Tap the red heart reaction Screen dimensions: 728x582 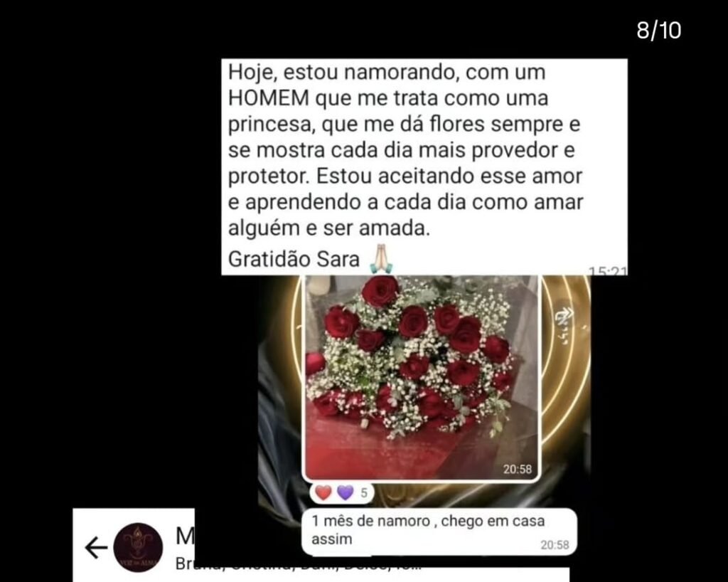323,492
